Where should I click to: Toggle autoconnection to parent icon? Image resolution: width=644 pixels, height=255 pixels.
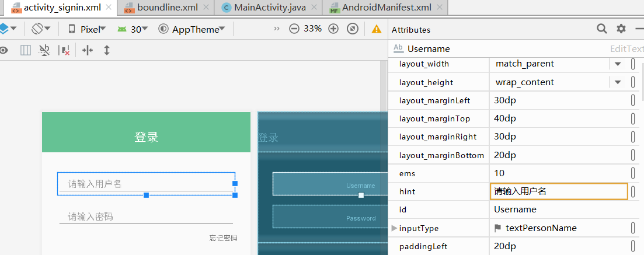click(44, 51)
